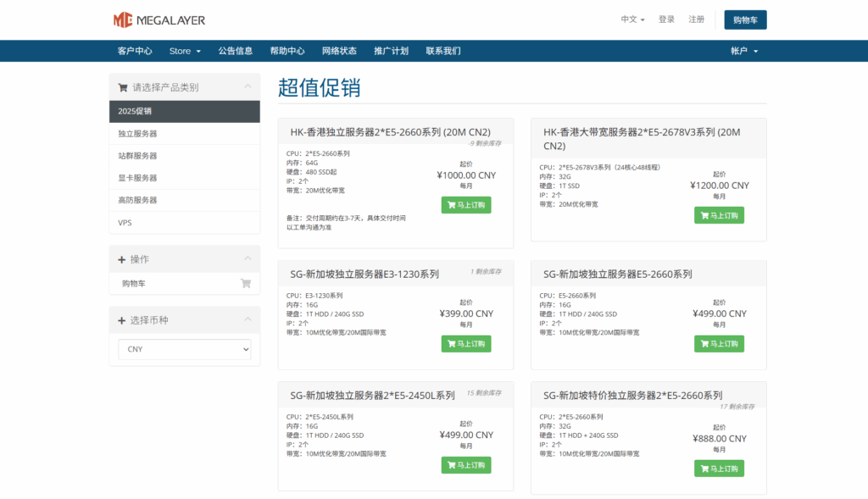This screenshot has width=868, height=499.
Task: Click the title SG-新加坡独立服务器2*E5-2450L系列
Action: (x=373, y=396)
